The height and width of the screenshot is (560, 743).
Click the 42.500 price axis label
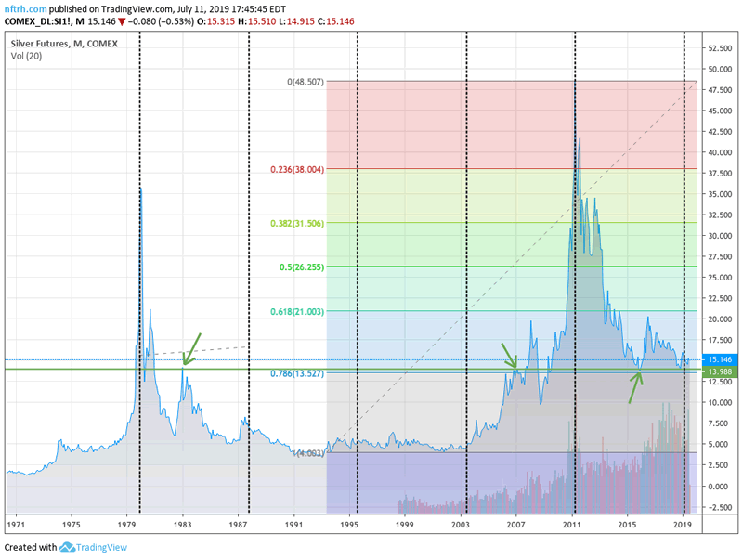click(720, 131)
